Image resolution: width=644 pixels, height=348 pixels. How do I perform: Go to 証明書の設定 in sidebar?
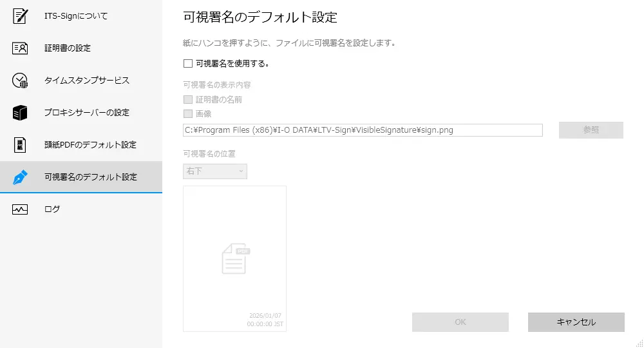[x=68, y=48]
